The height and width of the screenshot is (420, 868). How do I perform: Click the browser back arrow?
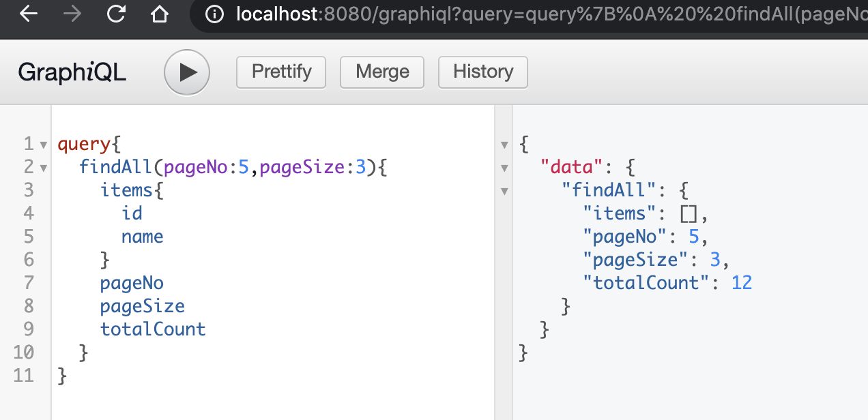tap(29, 14)
